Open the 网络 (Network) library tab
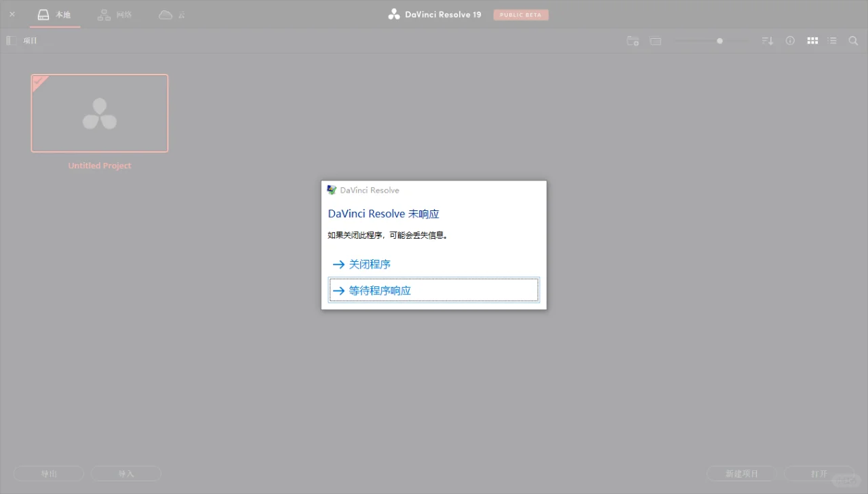Image resolution: width=868 pixels, height=494 pixels. [x=115, y=14]
